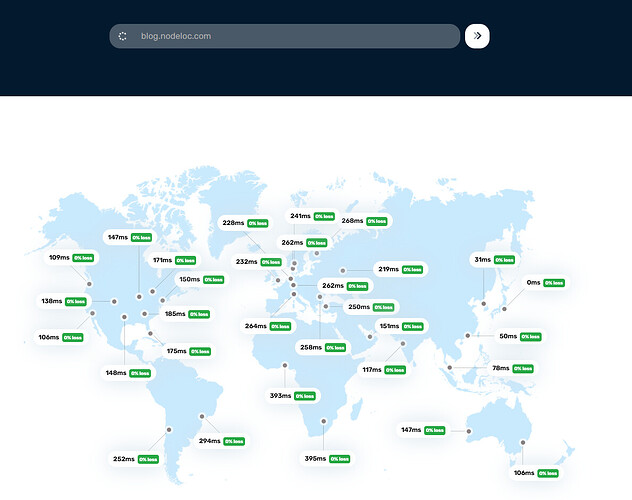Click map marker dot linked to 109ms label
Screen dimensions: 632x500
89,284
